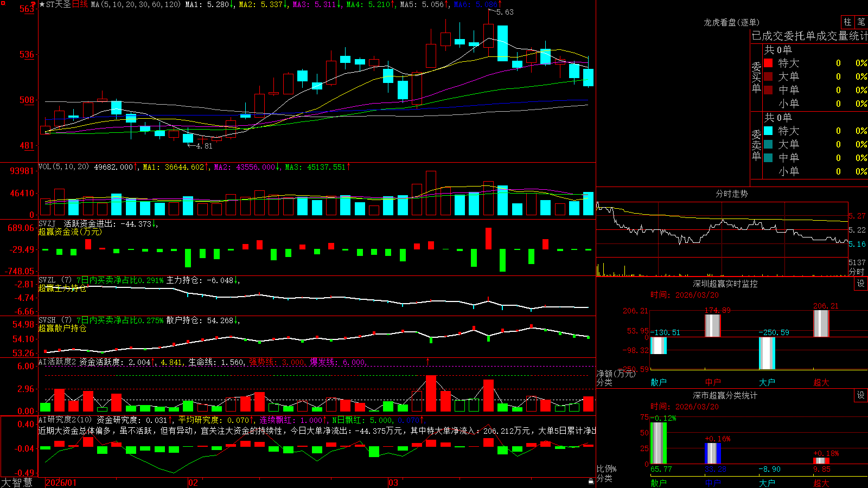Click the 小单 row under 委买单
This screenshot has height=488, width=868.
click(x=815, y=104)
